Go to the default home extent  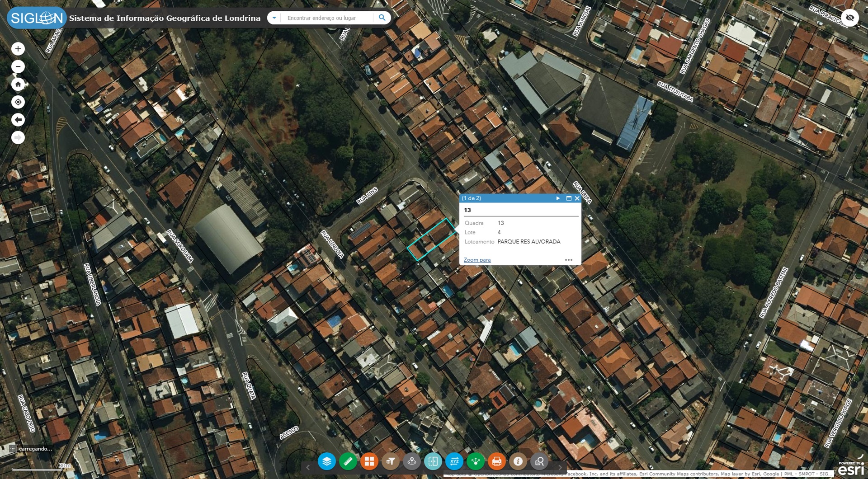18,85
